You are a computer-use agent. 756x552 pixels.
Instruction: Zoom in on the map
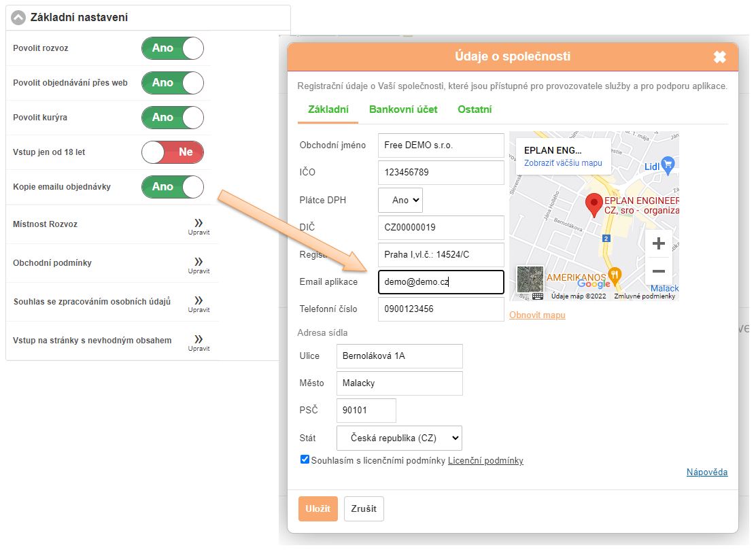tap(657, 244)
